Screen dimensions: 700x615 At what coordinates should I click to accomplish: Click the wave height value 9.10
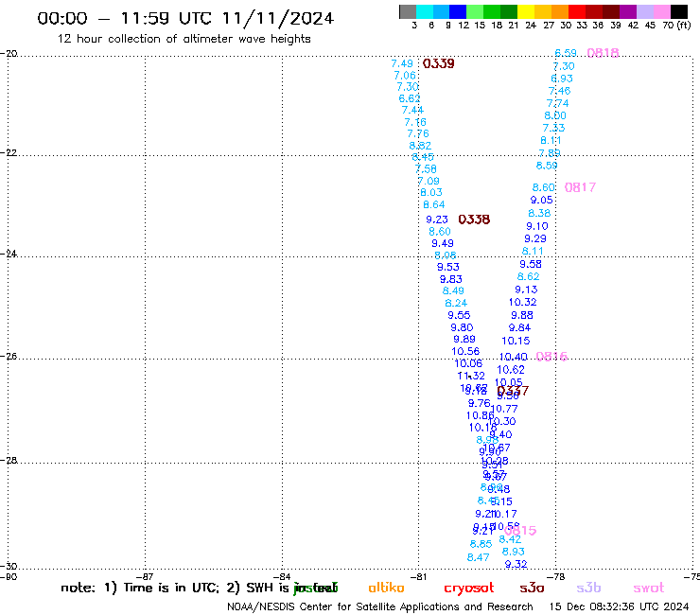point(537,226)
